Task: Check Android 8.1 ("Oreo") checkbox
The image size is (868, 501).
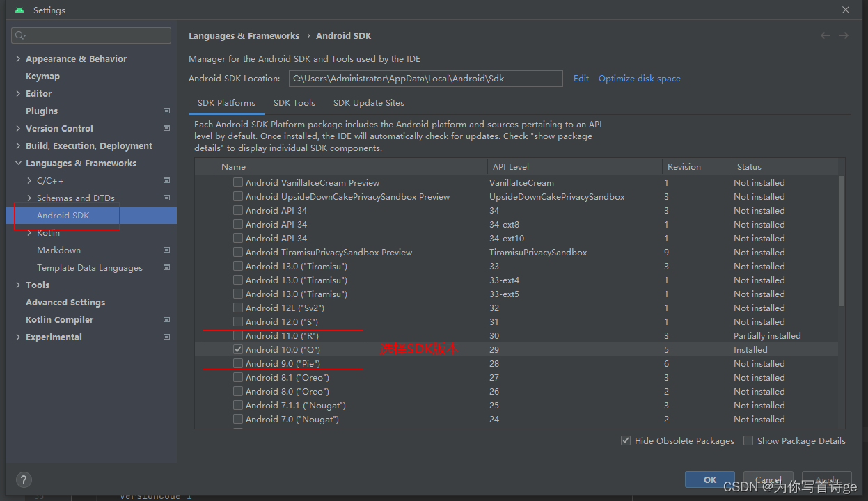Action: coord(238,377)
